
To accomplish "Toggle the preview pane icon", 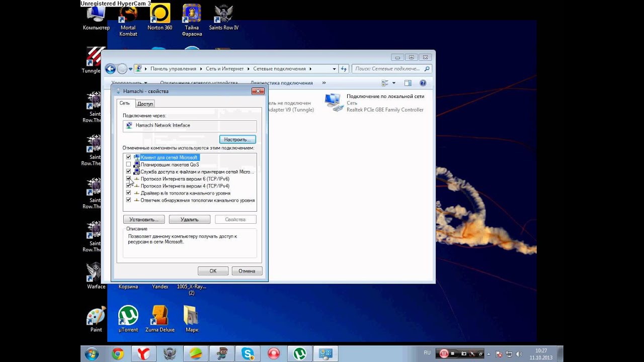I will click(408, 83).
